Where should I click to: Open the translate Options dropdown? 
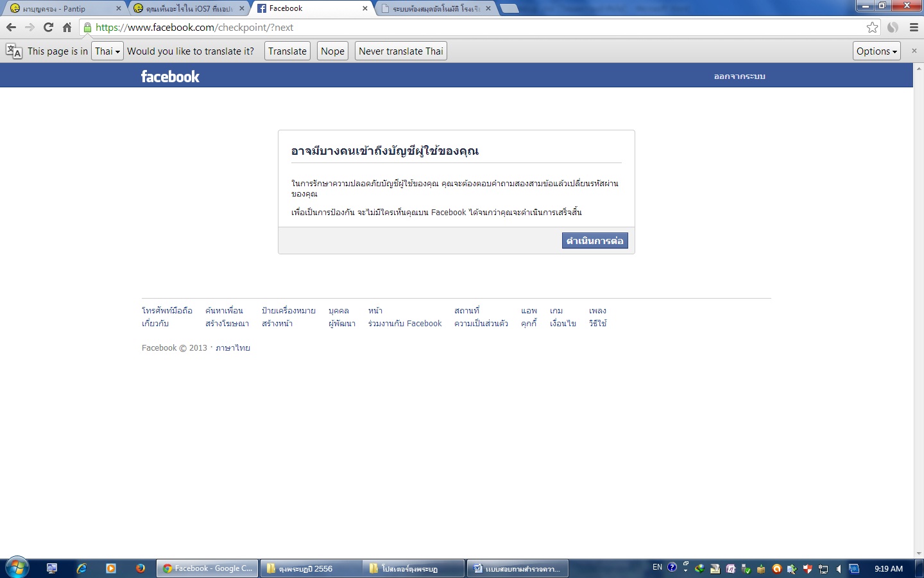pyautogui.click(x=877, y=51)
